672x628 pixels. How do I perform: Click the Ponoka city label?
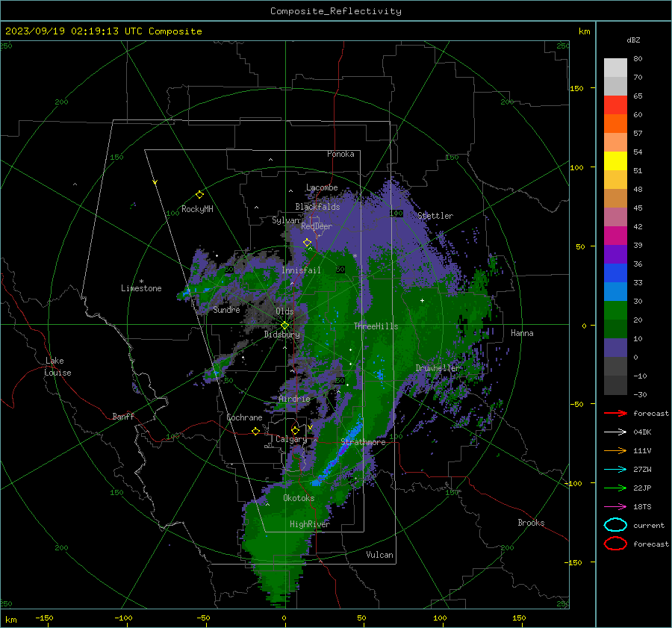click(x=340, y=154)
